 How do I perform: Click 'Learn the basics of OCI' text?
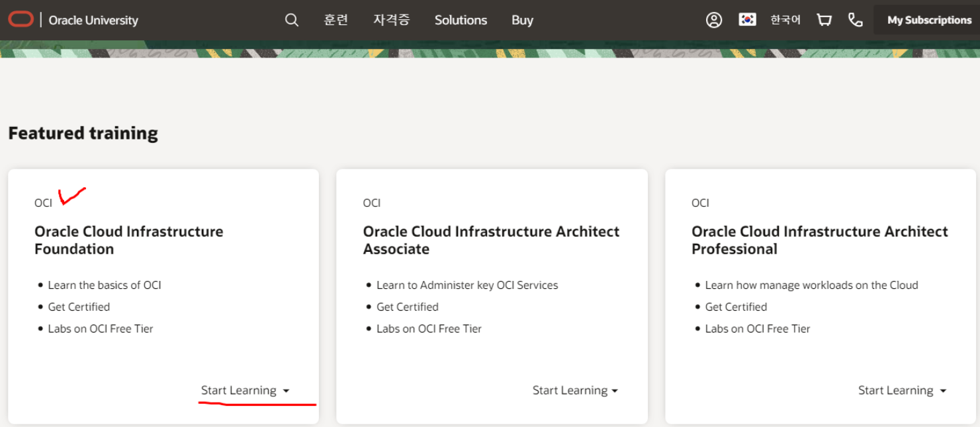click(x=105, y=285)
